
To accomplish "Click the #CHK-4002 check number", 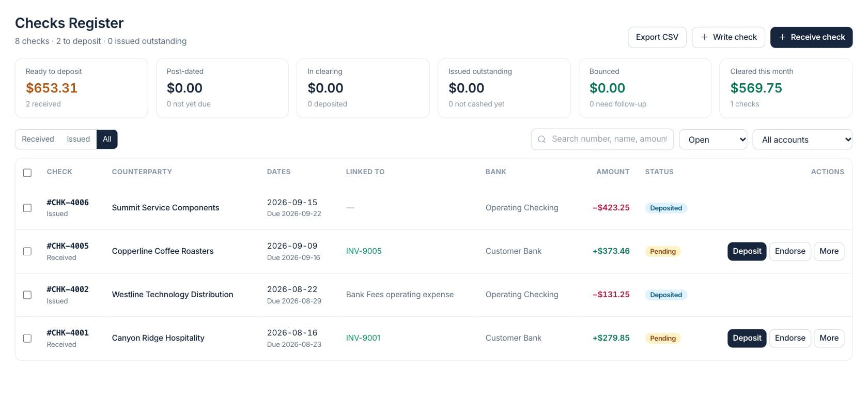I will pyautogui.click(x=68, y=289).
